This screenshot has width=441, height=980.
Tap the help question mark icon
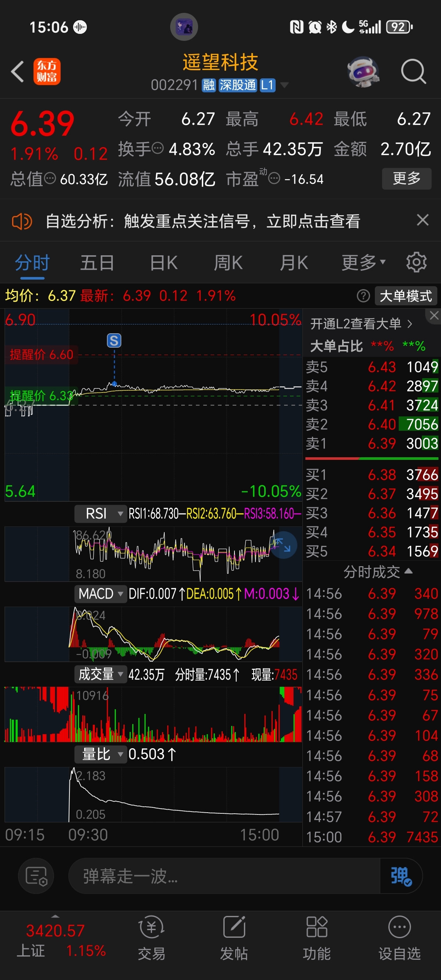coord(363,296)
